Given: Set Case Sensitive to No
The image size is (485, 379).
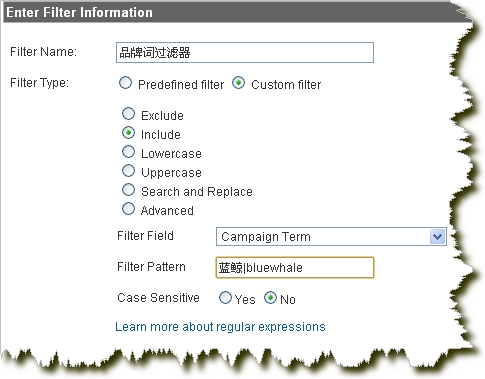Looking at the screenshot, I should click(270, 298).
